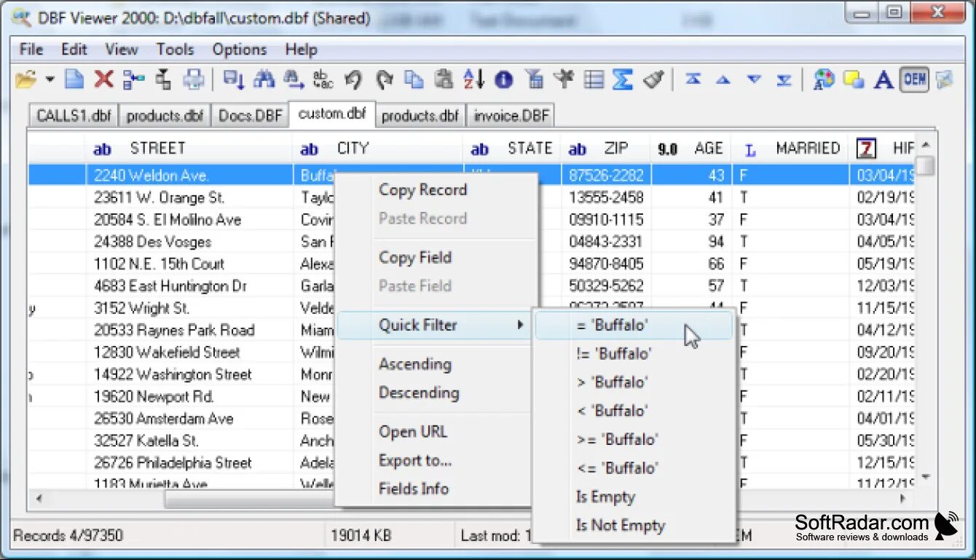Choose Descending sort in context menu

click(419, 393)
